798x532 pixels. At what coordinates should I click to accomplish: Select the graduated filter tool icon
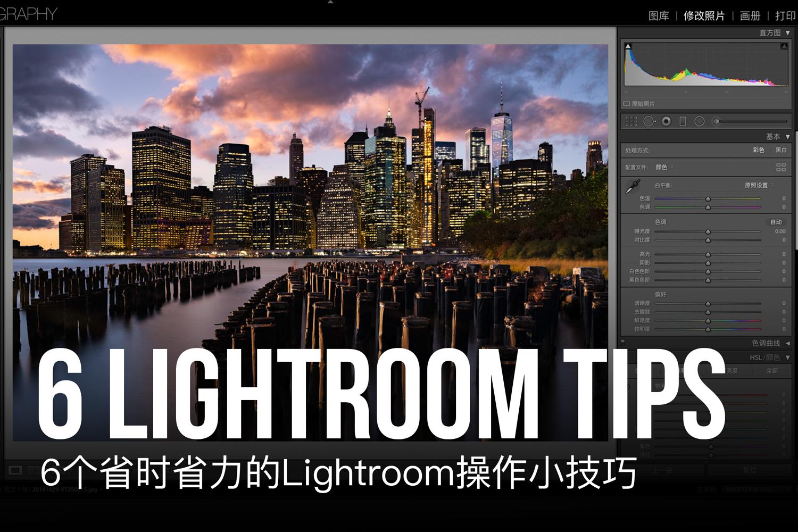[683, 121]
